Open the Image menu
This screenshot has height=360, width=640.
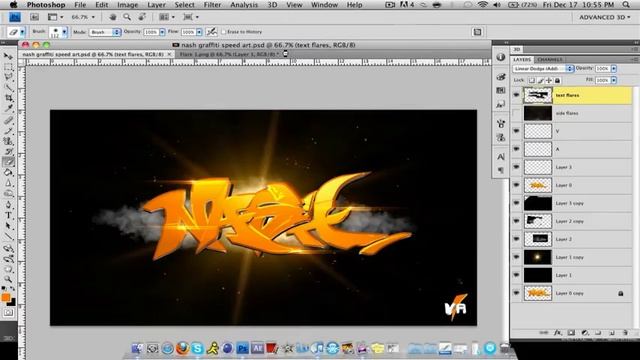point(127,5)
